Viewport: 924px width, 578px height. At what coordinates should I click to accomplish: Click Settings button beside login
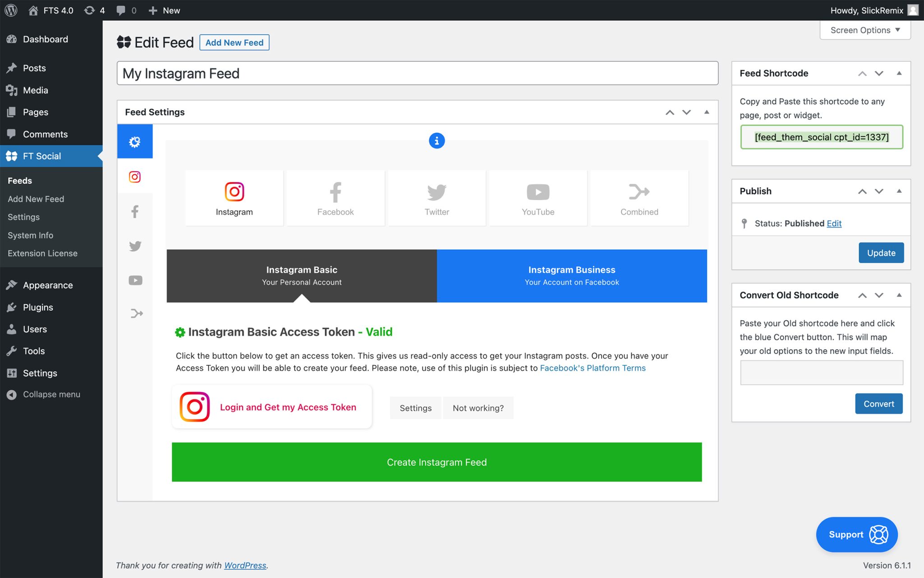416,408
